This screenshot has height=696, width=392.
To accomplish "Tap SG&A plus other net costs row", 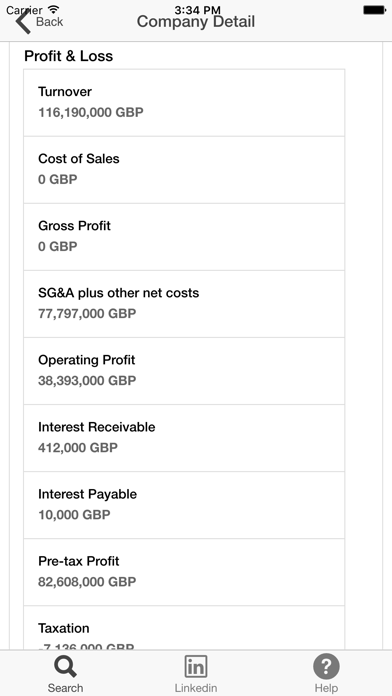I will [184, 304].
